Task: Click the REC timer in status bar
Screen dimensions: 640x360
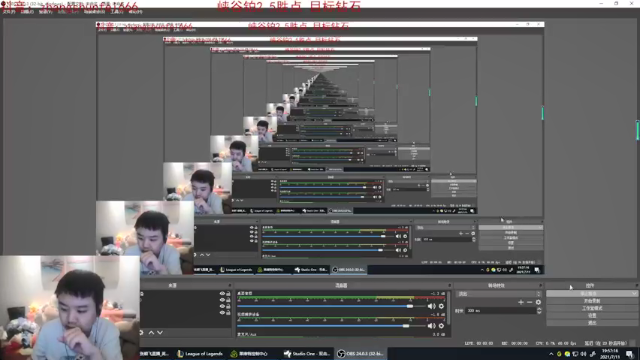Action: click(x=516, y=343)
